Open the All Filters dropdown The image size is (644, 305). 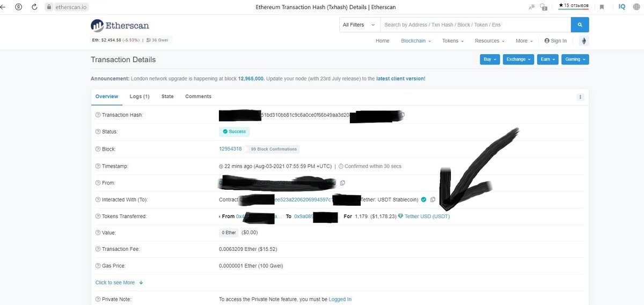click(x=360, y=25)
